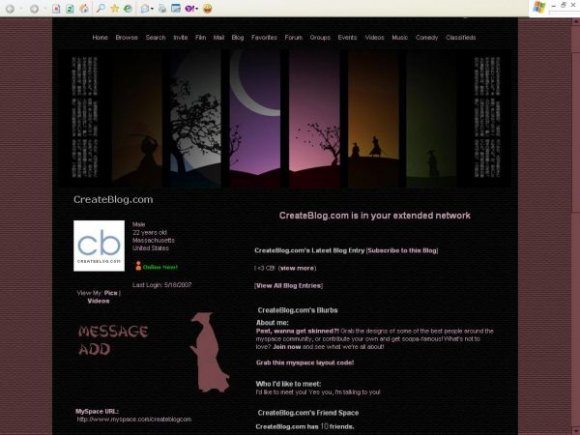
Task: Expand the Yahoo icon dropdown arrow
Action: coord(196,9)
